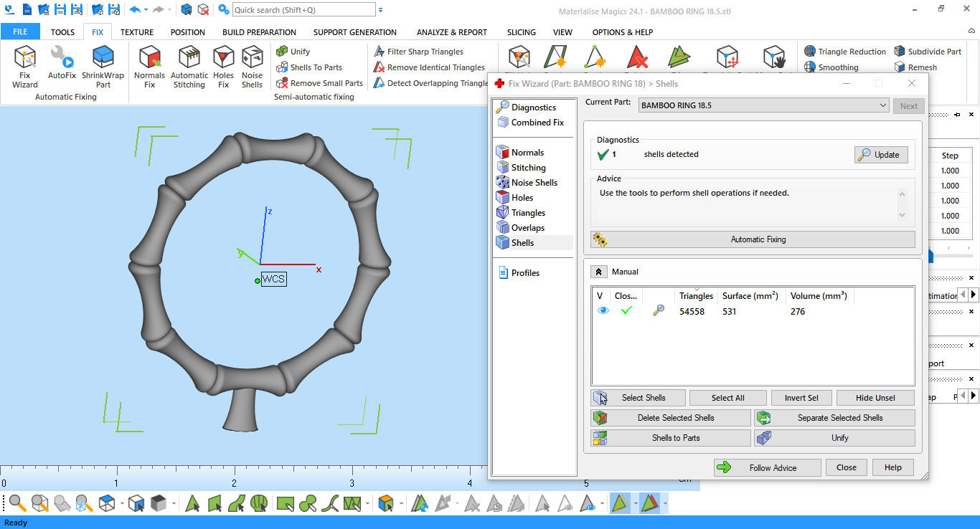
Task: Open the SLICING tab
Action: click(x=522, y=32)
